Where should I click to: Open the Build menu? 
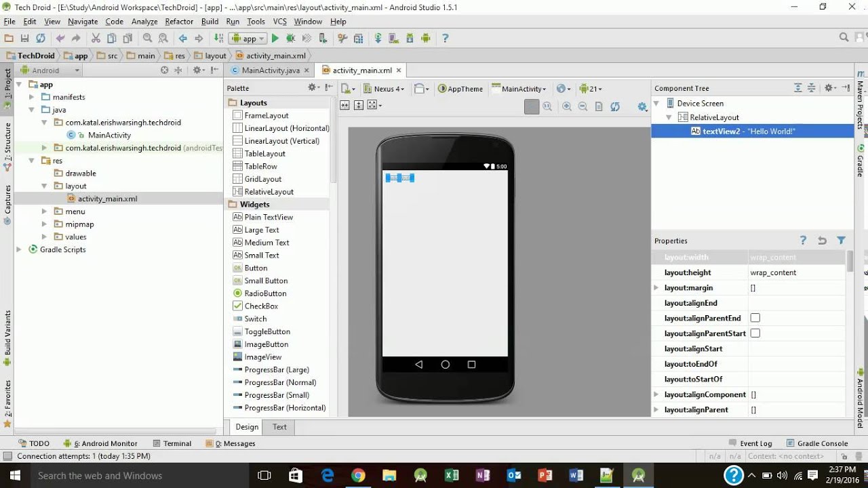[x=210, y=22]
